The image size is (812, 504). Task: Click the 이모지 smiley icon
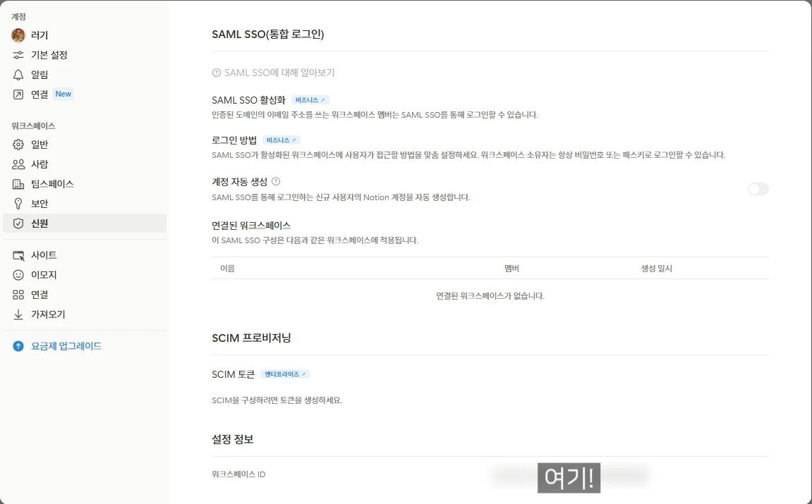18,275
